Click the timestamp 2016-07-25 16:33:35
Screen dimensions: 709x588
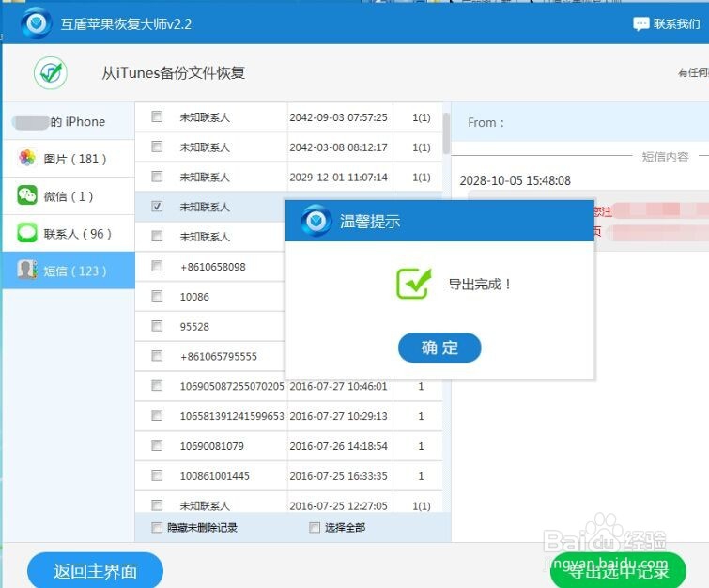pyautogui.click(x=338, y=476)
